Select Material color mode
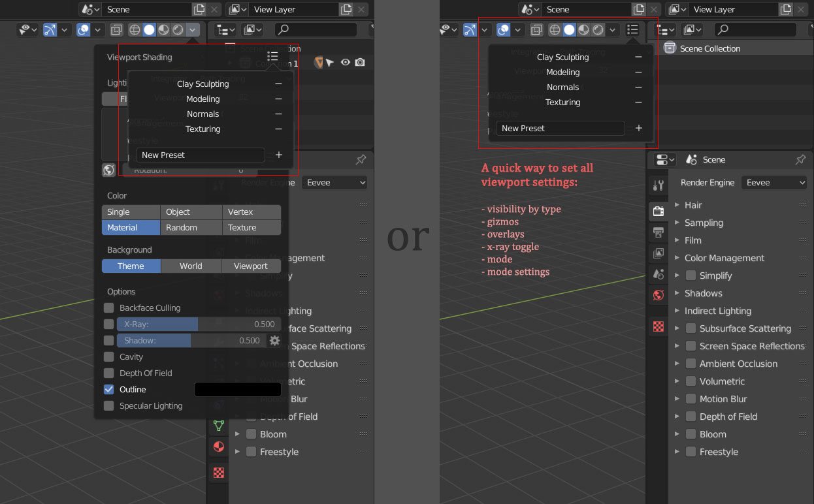Viewport: 814px width, 504px height. click(x=131, y=227)
